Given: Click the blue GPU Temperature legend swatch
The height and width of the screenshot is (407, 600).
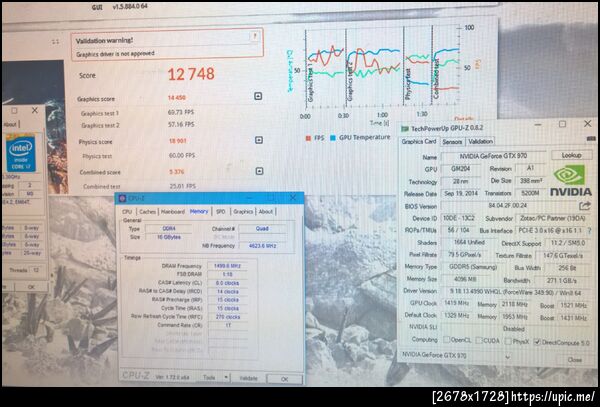Looking at the screenshot, I should tap(333, 138).
